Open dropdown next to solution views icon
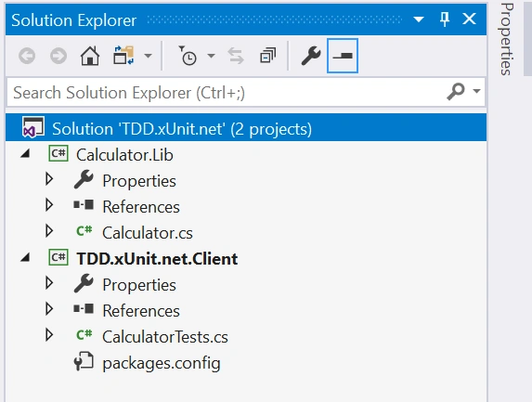This screenshot has width=532, height=402. click(148, 56)
